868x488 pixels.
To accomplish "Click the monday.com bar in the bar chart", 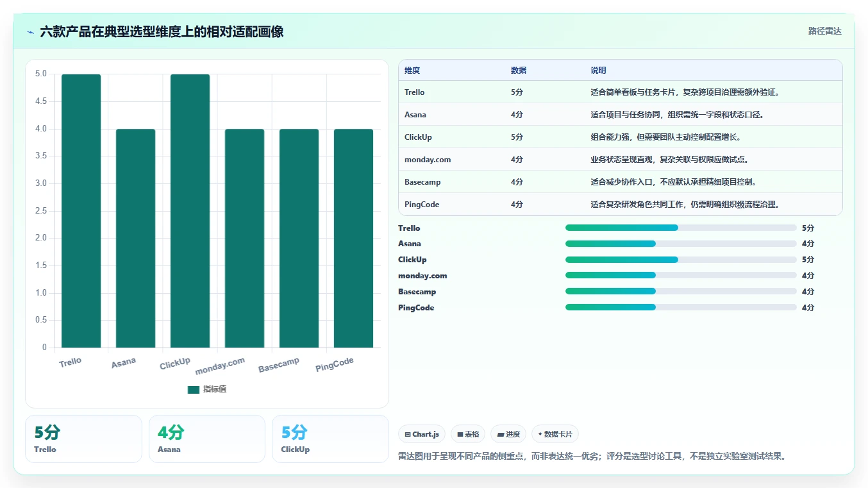I will pos(245,239).
